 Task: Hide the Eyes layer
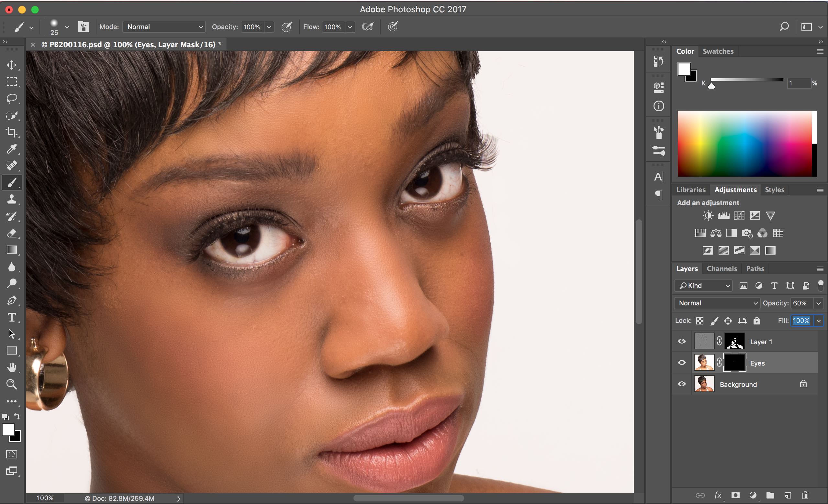point(681,362)
